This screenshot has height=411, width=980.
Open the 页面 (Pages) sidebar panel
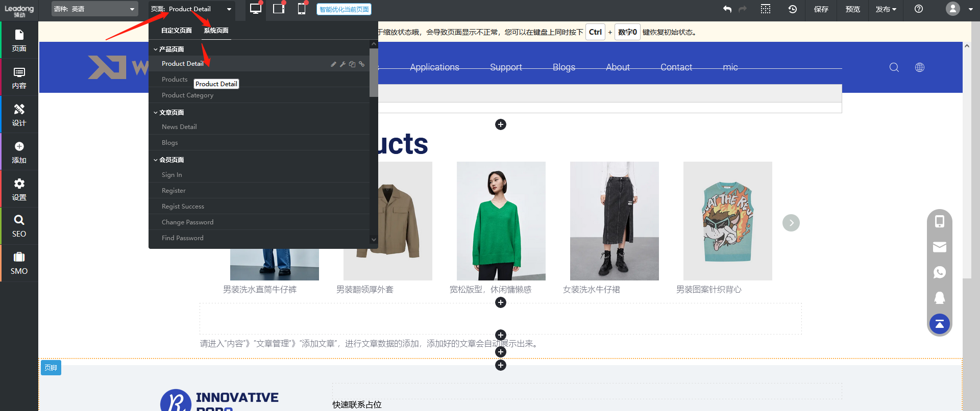(19, 40)
